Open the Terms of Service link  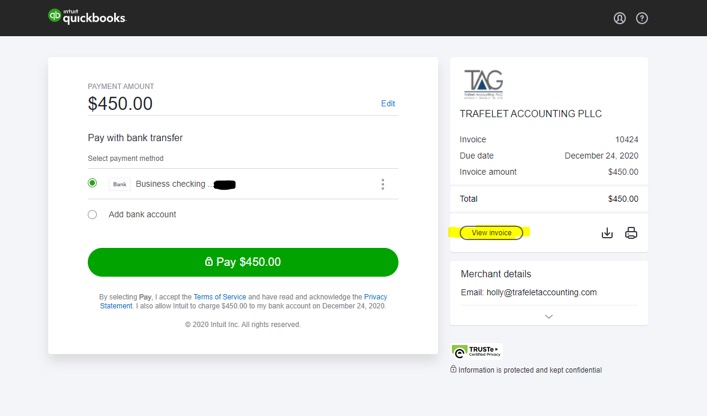coord(220,297)
